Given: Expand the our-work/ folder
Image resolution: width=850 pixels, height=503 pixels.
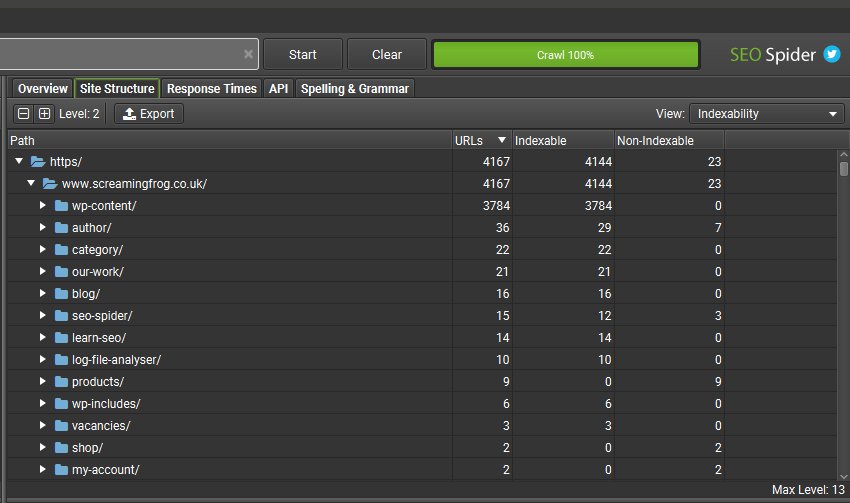Looking at the screenshot, I should coord(42,271).
